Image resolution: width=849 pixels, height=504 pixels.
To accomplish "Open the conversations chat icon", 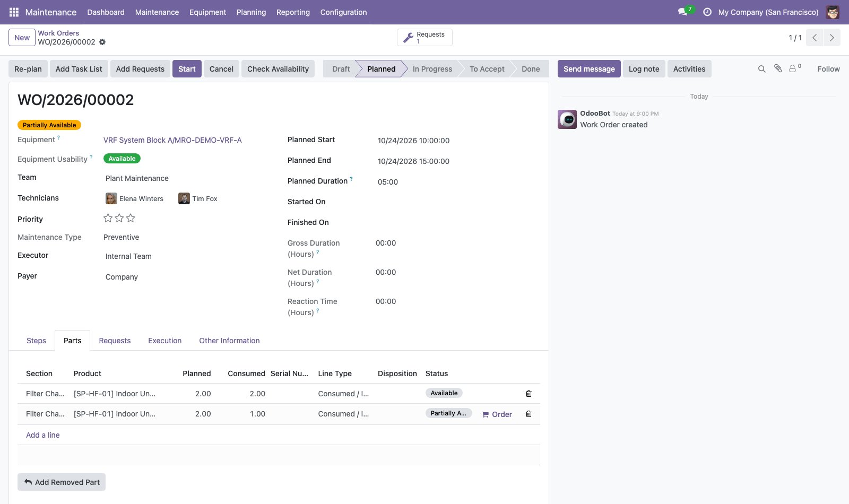I will [x=683, y=12].
